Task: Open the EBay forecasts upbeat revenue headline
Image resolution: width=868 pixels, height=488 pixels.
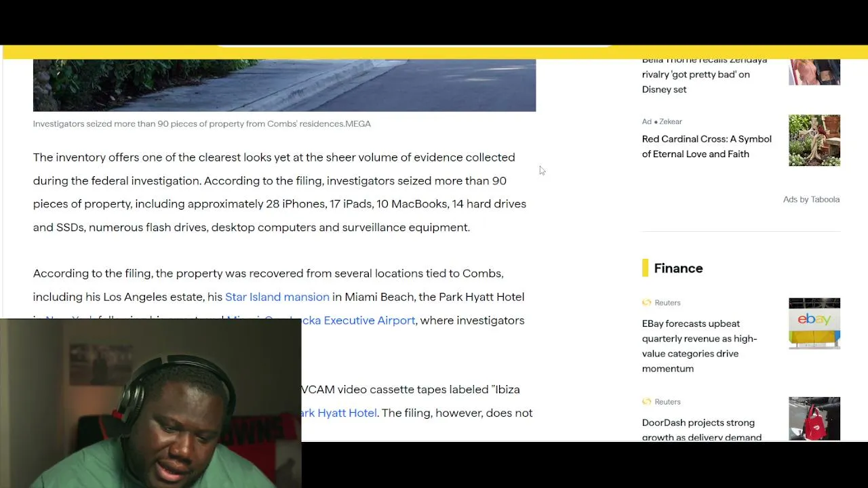Action: click(699, 346)
